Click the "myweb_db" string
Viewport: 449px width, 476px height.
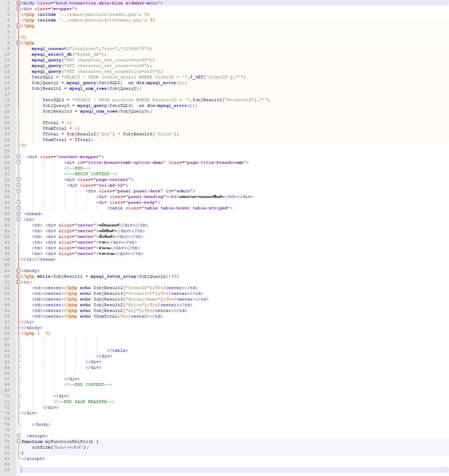[x=88, y=54]
